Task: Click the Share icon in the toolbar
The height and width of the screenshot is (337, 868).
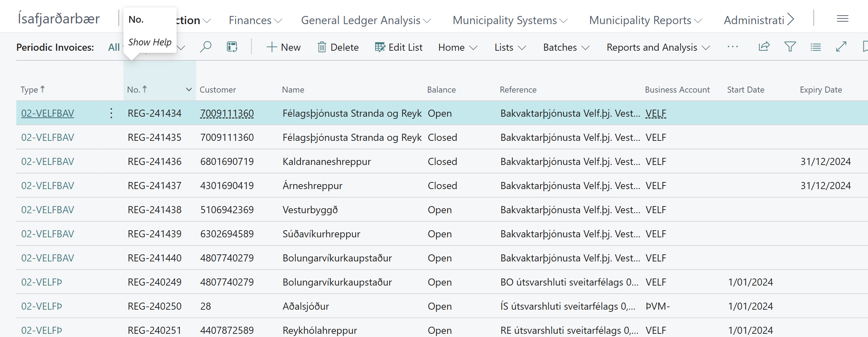Action: click(x=764, y=47)
